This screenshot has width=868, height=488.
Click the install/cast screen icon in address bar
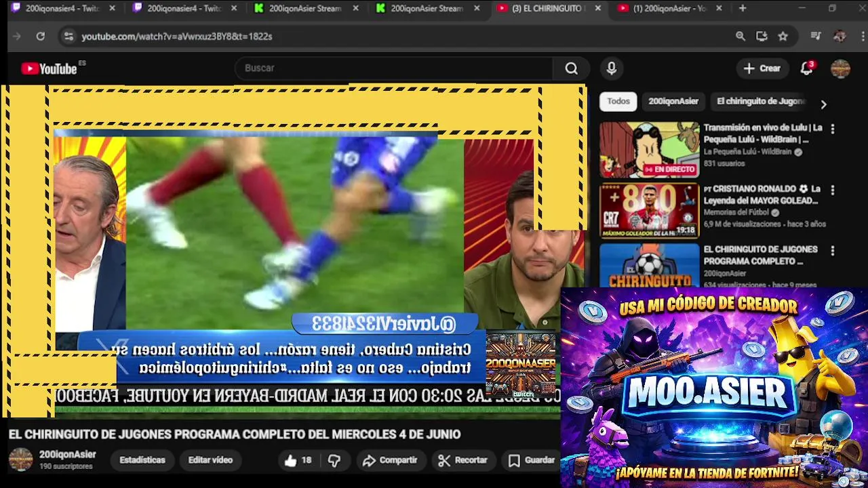click(x=762, y=37)
